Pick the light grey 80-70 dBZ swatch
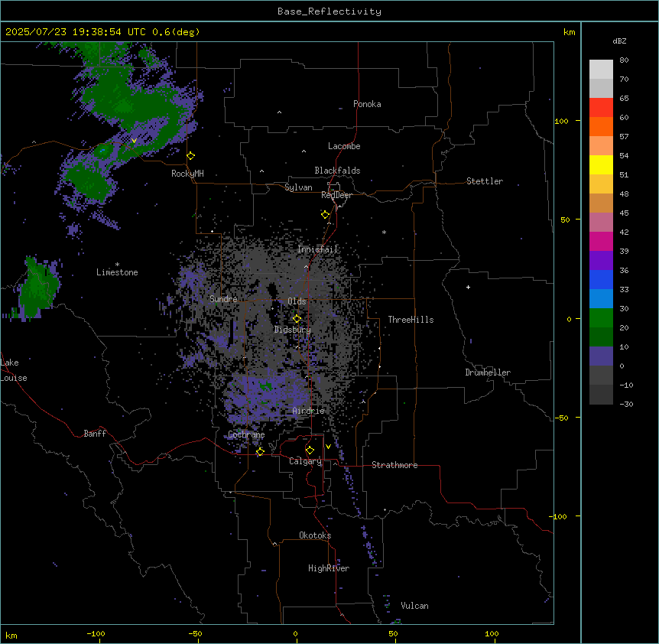This screenshot has height=644, width=659. tap(601, 70)
